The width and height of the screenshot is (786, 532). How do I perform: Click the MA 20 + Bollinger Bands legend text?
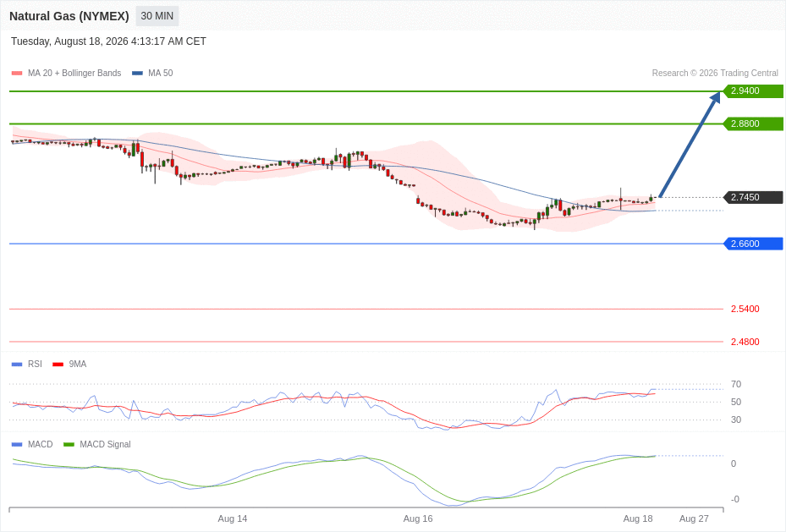[74, 73]
